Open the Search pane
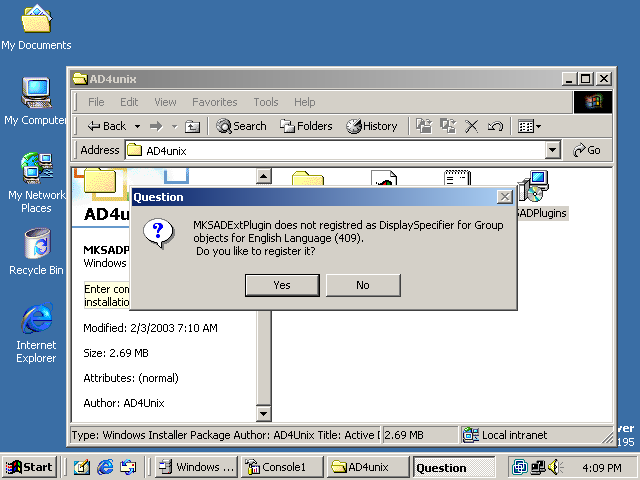Screen dimensions: 640x480 click(x=241, y=126)
